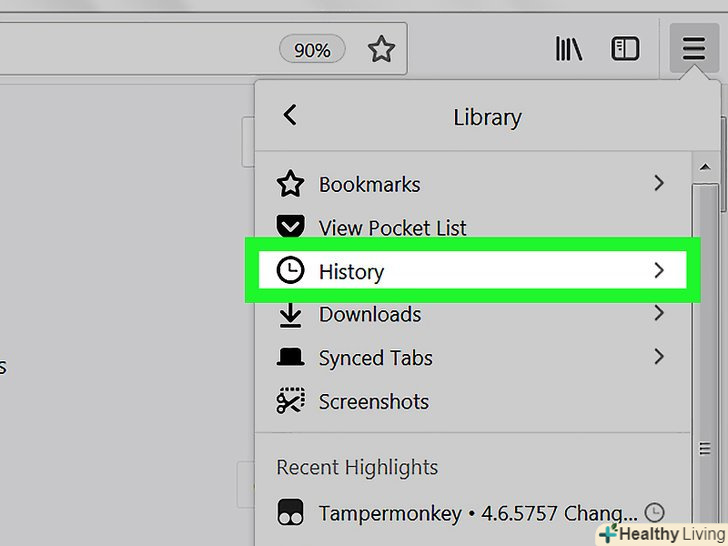The image size is (728, 546).
Task: Click the History clock icon
Action: (x=290, y=271)
